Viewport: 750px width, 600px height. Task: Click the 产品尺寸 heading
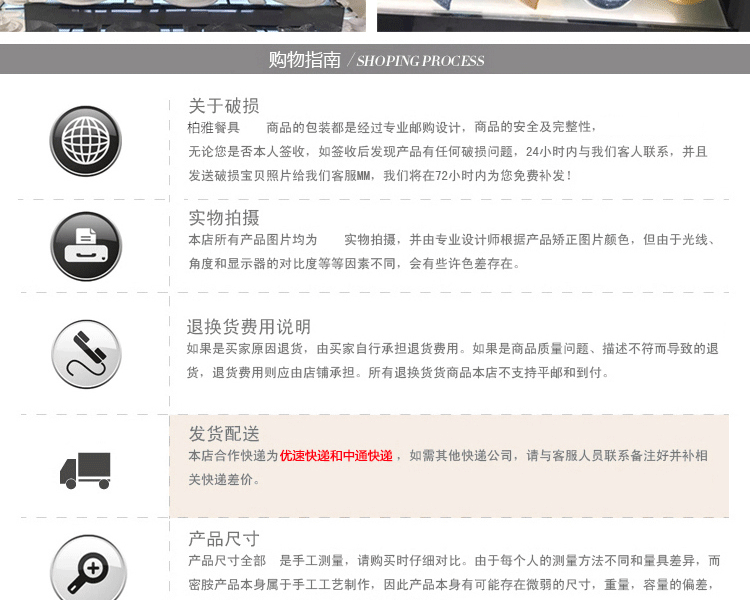224,539
